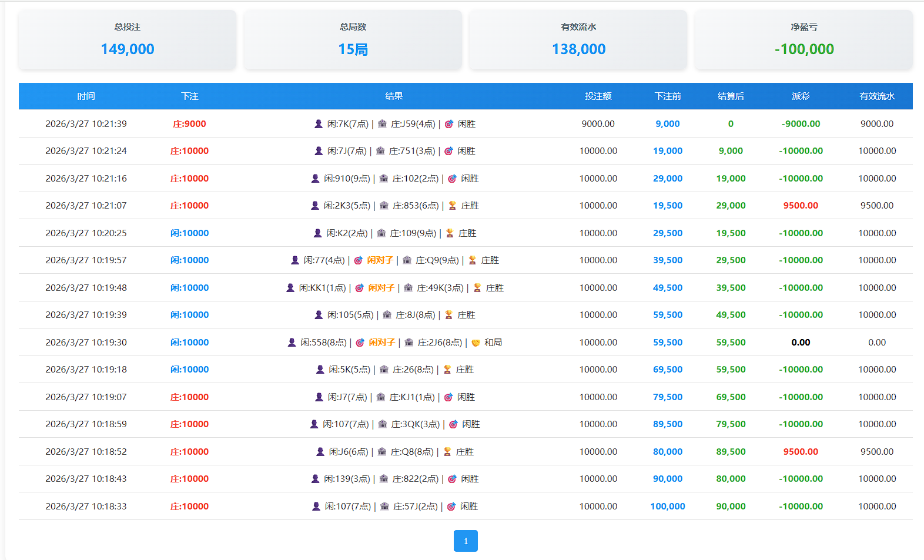Click the 下注前 column header

(x=668, y=96)
